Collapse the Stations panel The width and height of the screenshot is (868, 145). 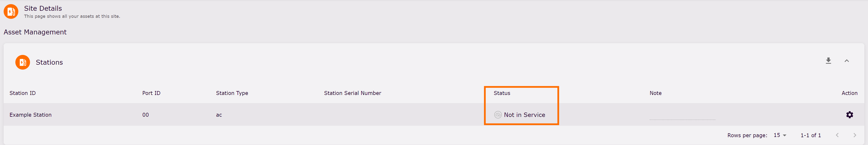[847, 61]
